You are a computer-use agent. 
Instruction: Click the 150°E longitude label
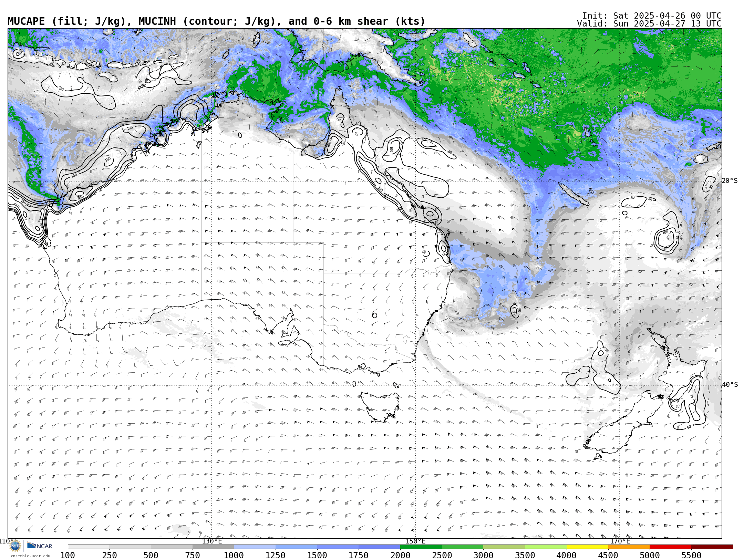[415, 541]
